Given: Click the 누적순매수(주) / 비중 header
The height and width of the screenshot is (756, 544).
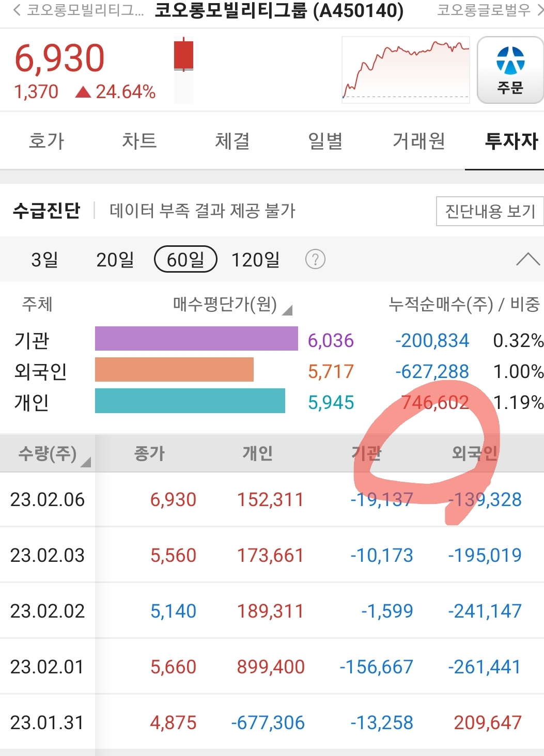Looking at the screenshot, I should tap(464, 305).
